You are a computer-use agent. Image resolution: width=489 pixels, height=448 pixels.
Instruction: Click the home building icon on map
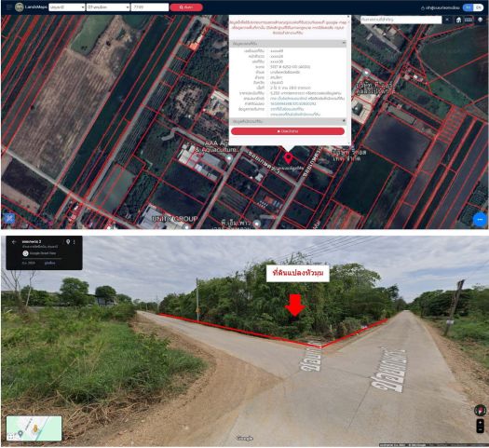click(458, 20)
